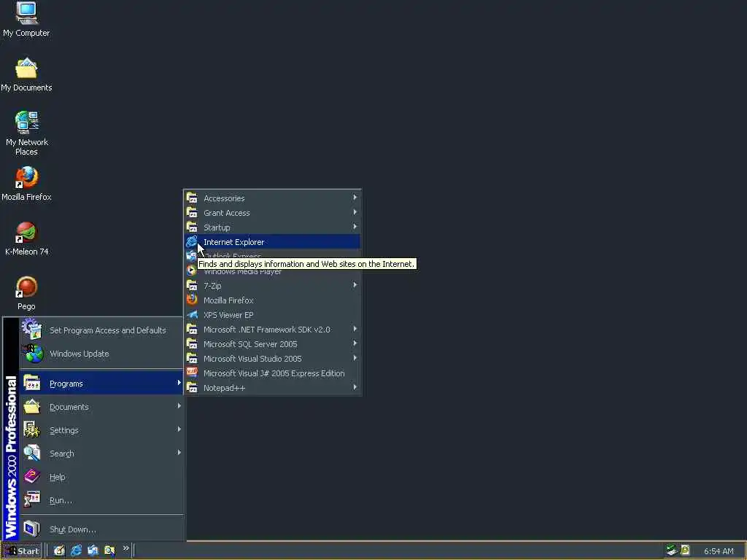Launch Windows Update from Start menu
Screen dimensions: 747x560
tap(101, 354)
